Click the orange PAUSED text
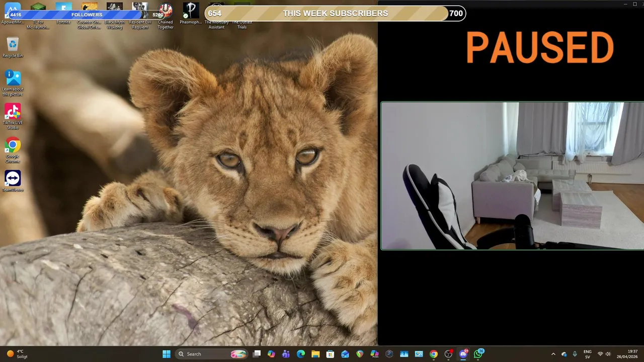Viewport: 644px width, 362px height. 539,48
